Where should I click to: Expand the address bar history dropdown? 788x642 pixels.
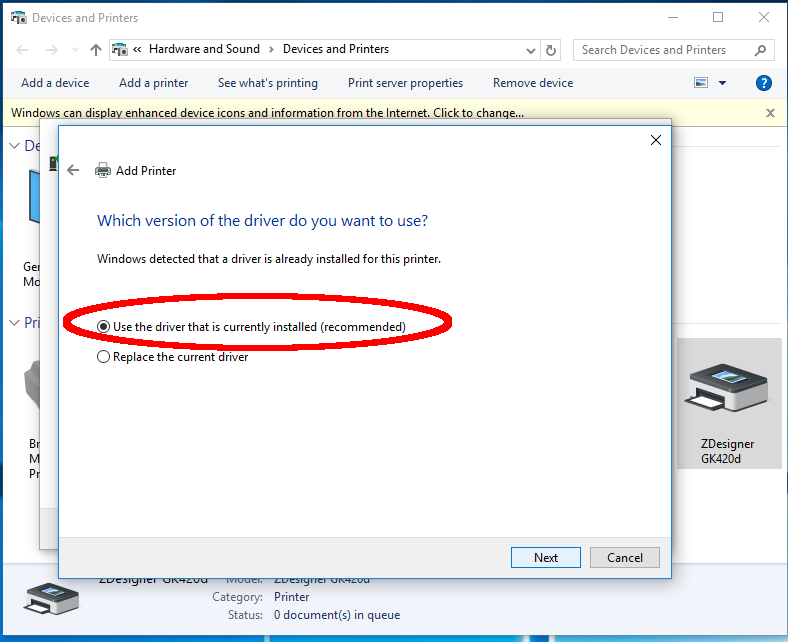point(531,50)
